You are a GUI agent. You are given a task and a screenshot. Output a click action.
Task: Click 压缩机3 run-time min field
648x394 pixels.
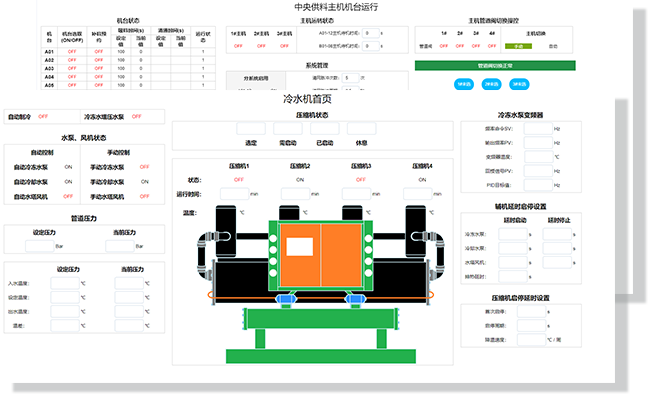tap(356, 193)
